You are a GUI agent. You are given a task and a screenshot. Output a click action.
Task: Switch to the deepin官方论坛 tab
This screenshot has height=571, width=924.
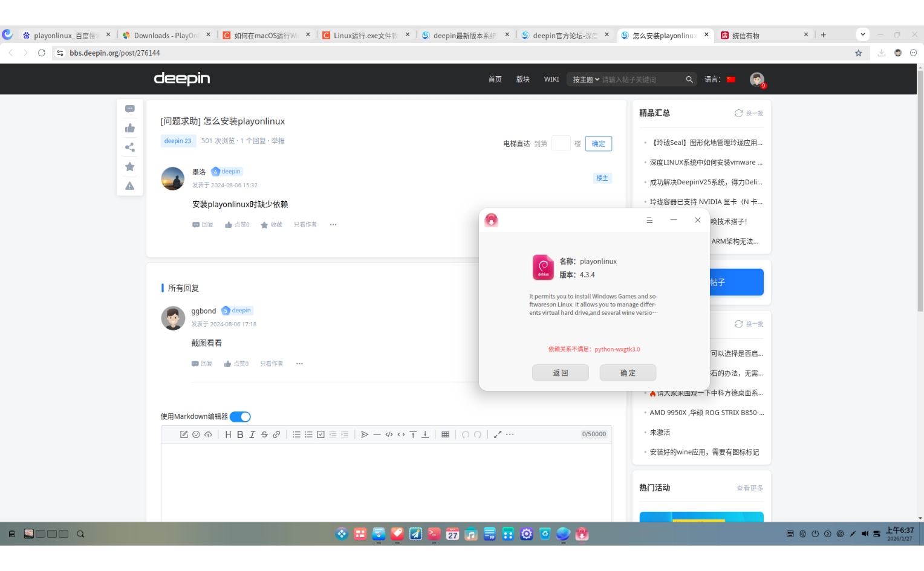(566, 36)
